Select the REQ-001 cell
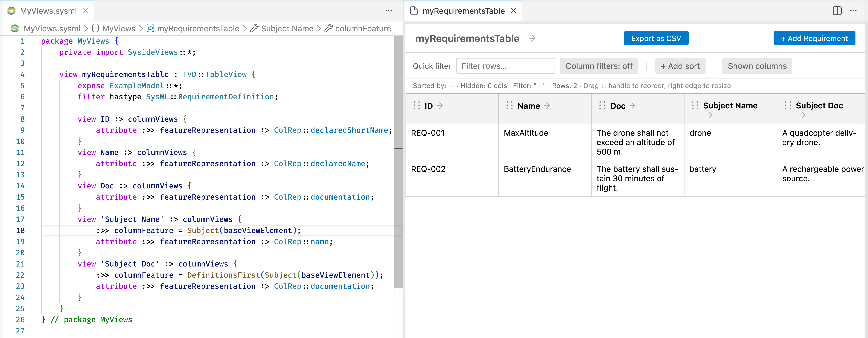The image size is (868, 338). click(452, 142)
